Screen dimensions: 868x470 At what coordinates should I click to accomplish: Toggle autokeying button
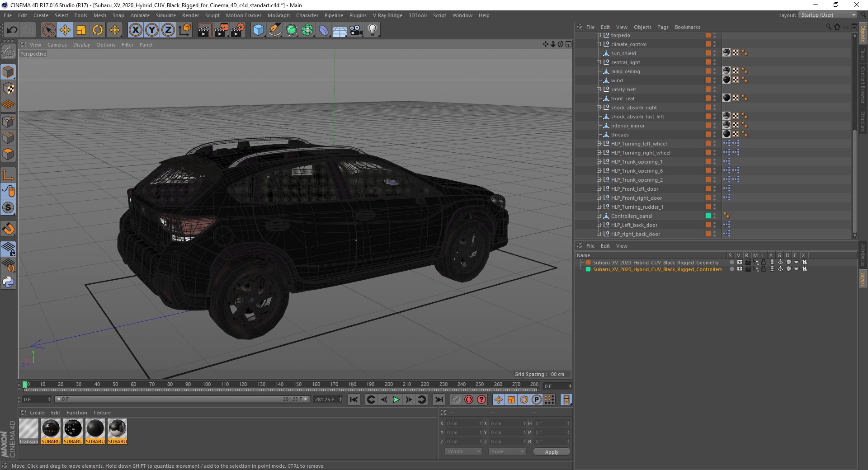coord(469,399)
